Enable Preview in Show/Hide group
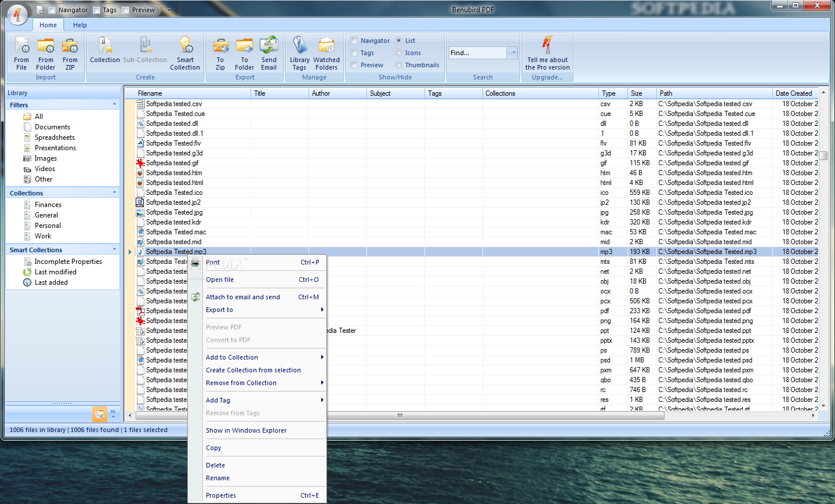Viewport: 835px width, 504px height. click(x=354, y=65)
